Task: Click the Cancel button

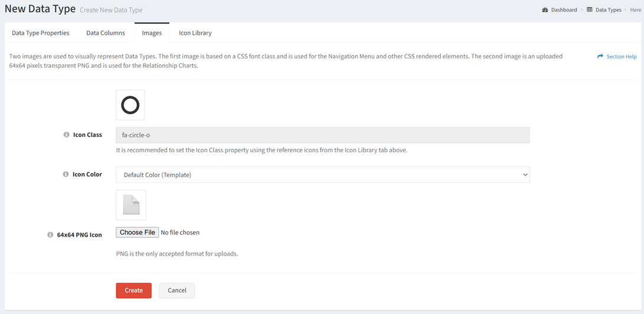Action: [x=177, y=290]
